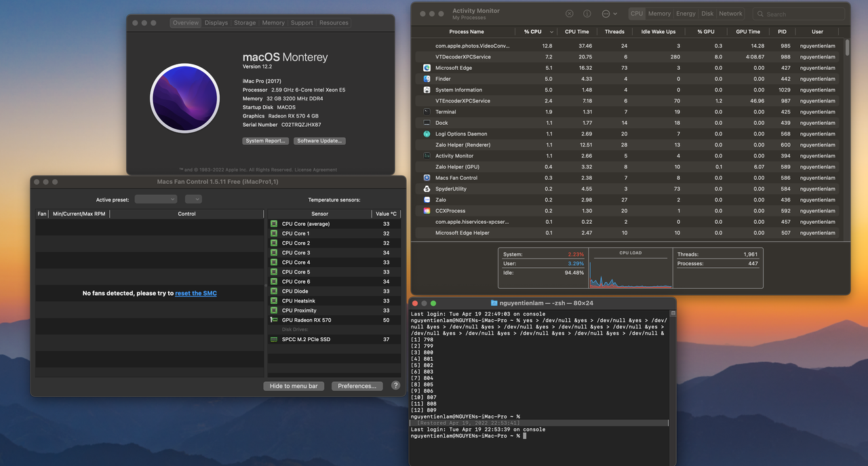Image resolution: width=868 pixels, height=466 pixels.
Task: Click the CPU Diode sensor icon
Action: 274,291
